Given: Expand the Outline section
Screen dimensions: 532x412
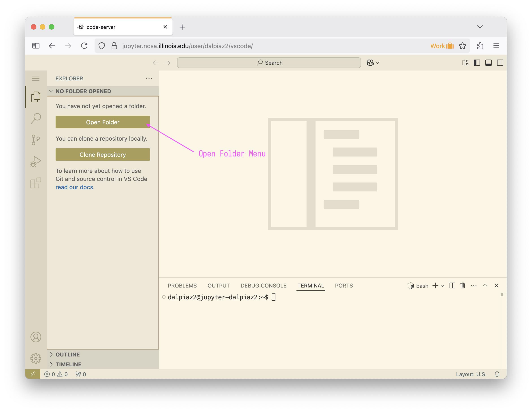Looking at the screenshot, I should [68, 355].
